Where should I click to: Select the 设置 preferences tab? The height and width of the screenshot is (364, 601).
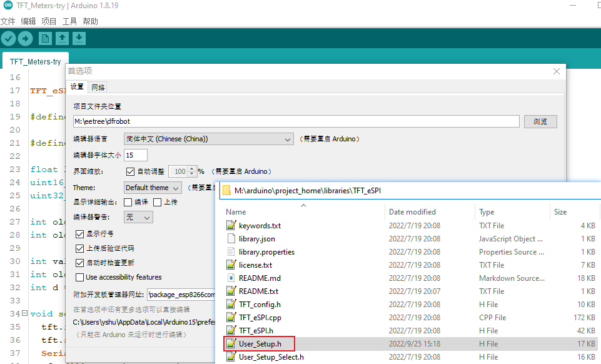pyautogui.click(x=77, y=86)
